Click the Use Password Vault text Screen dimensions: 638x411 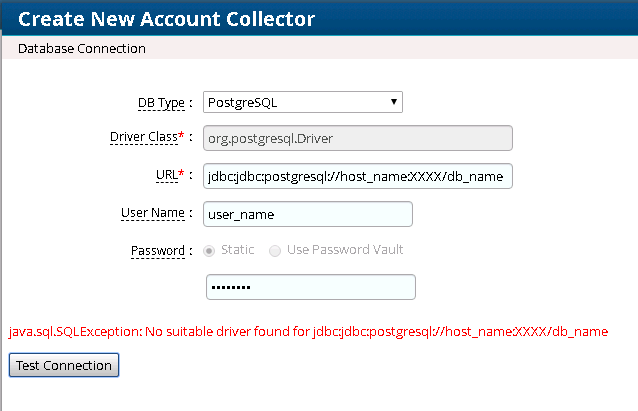(x=345, y=249)
